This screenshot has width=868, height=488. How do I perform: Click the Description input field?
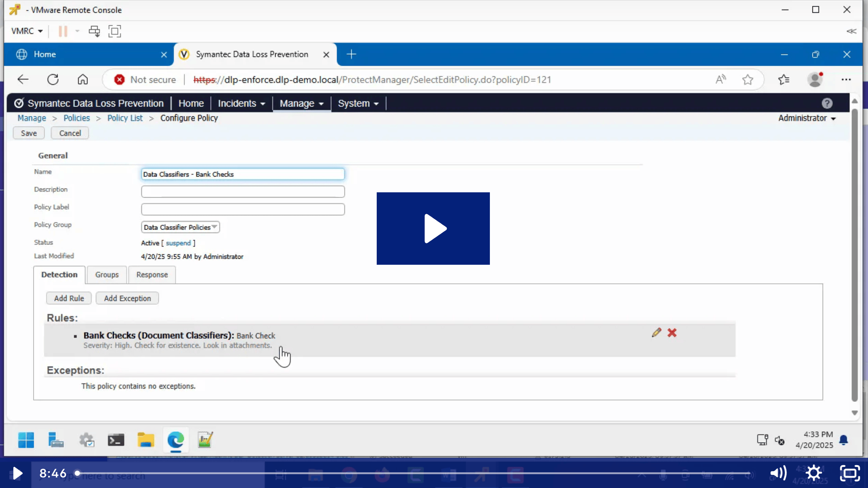(x=243, y=192)
